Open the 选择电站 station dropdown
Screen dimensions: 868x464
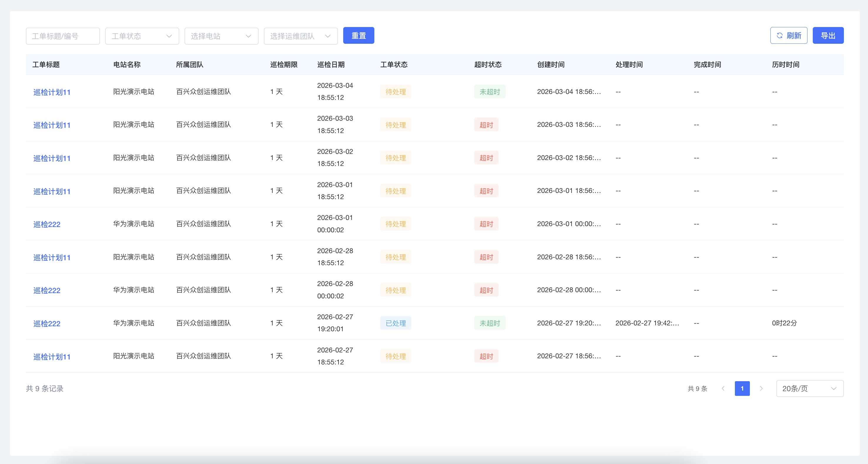tap(221, 36)
